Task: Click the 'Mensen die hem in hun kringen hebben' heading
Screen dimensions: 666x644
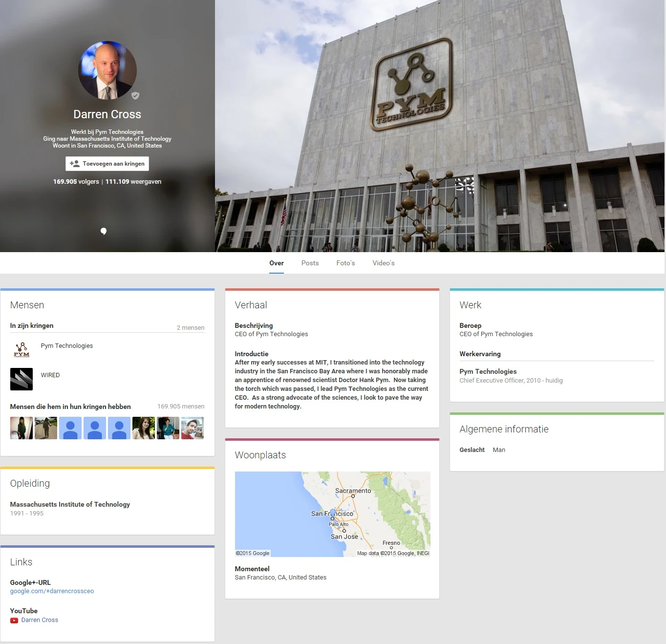Action: click(70, 407)
